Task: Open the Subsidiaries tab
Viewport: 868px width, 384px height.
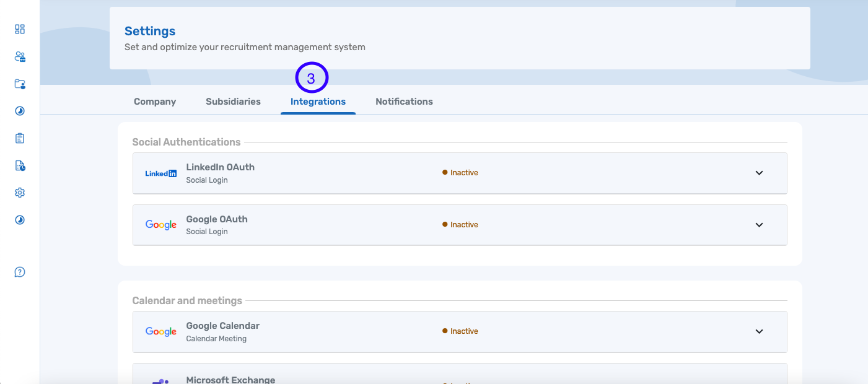Action: pos(233,101)
